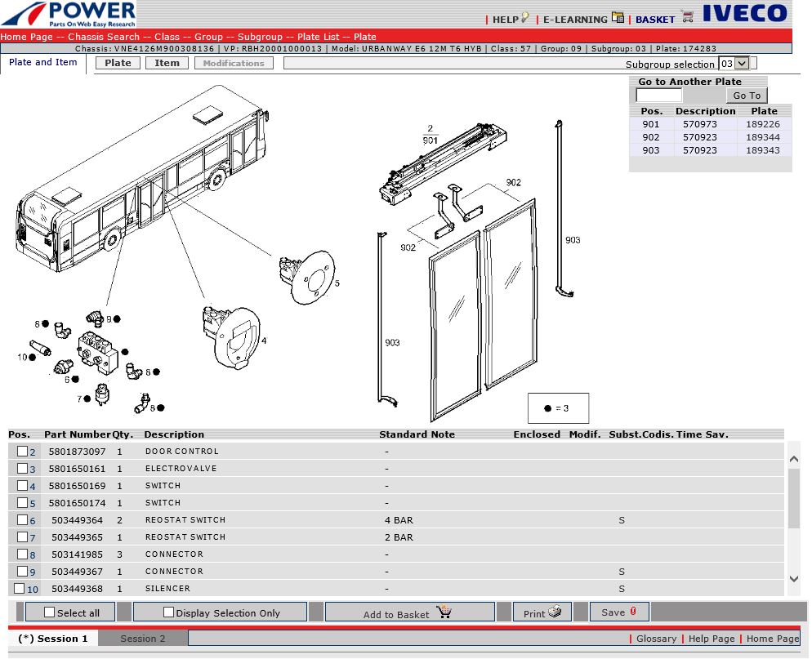Click the IVECO logo
The image size is (812, 659).
744,13
